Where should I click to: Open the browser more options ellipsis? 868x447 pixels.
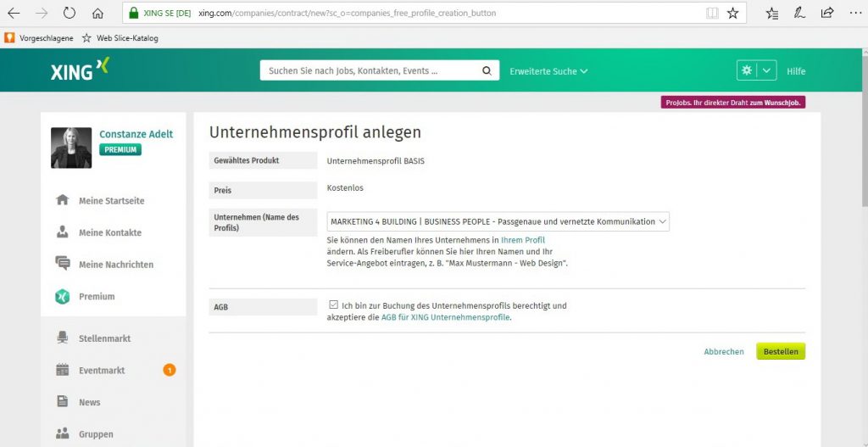point(855,14)
